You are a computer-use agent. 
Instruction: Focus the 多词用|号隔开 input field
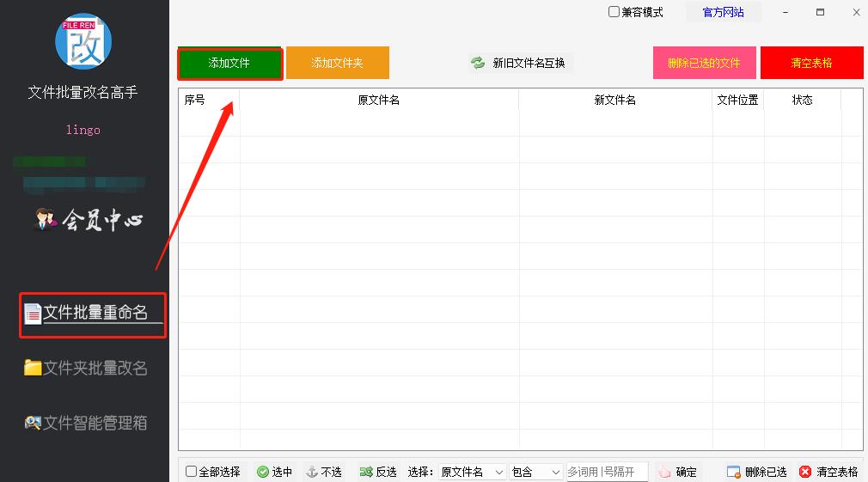(x=607, y=472)
